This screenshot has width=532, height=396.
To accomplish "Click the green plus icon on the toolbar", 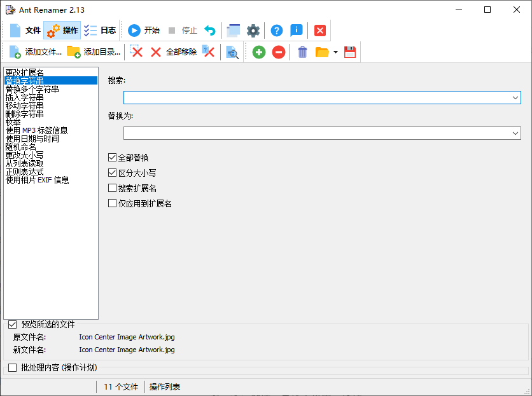I will point(258,52).
